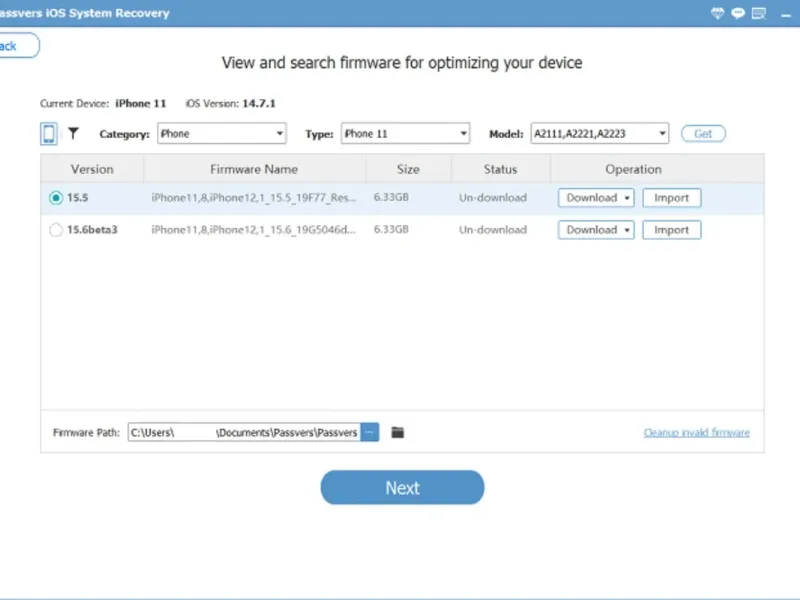Screen dimensions: 800x600
Task: Select the phone device view icon
Action: tap(49, 134)
